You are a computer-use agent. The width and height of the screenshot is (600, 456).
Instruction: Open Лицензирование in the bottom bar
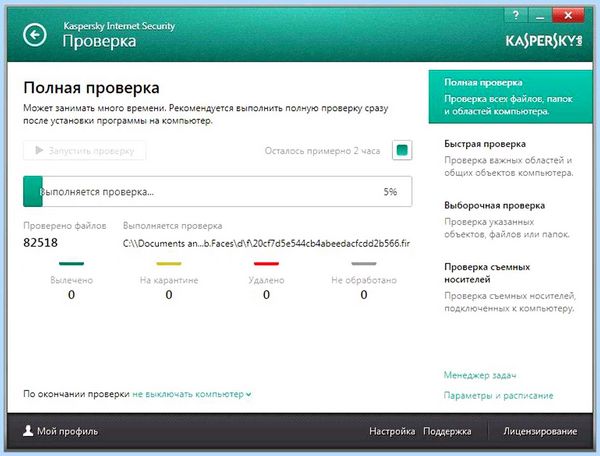(x=540, y=431)
